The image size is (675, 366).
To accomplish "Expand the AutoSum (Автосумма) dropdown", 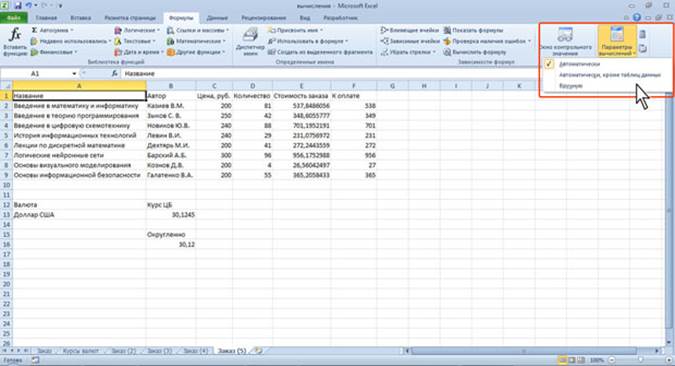I will click(x=52, y=30).
